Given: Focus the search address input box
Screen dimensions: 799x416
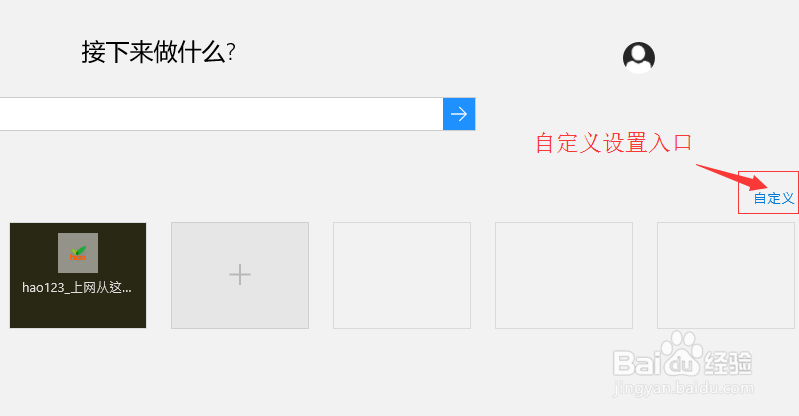Looking at the screenshot, I should [221, 114].
